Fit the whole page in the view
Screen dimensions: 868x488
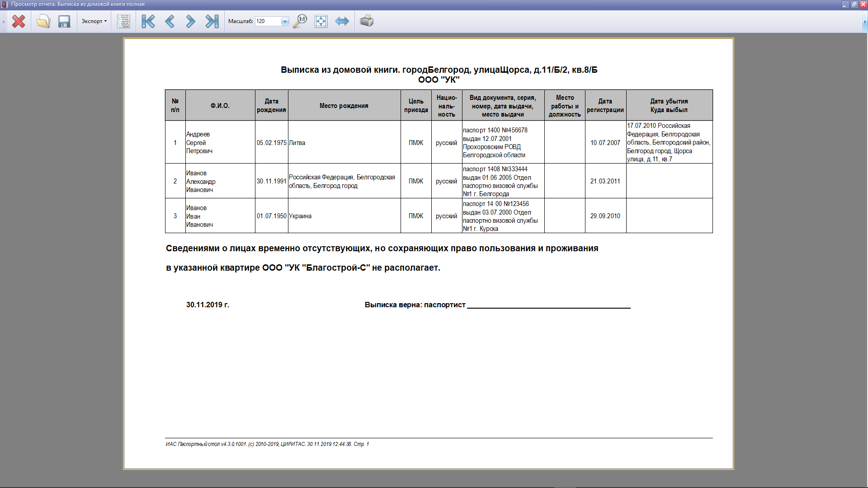[x=321, y=21]
